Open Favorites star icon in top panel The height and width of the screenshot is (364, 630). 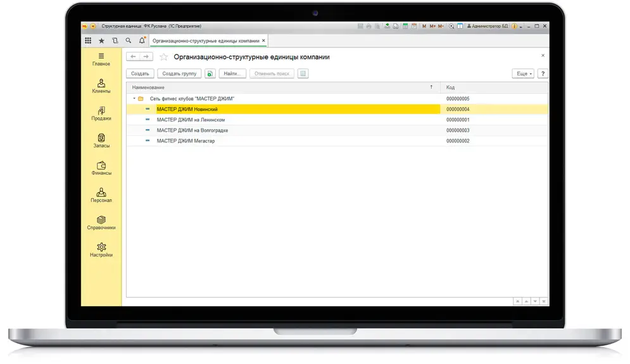[102, 41]
